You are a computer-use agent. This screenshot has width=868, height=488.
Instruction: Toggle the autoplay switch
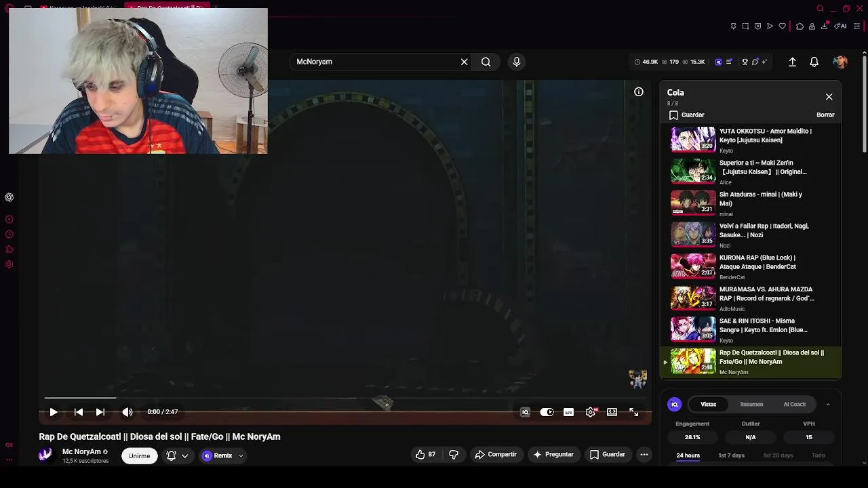coord(547,412)
